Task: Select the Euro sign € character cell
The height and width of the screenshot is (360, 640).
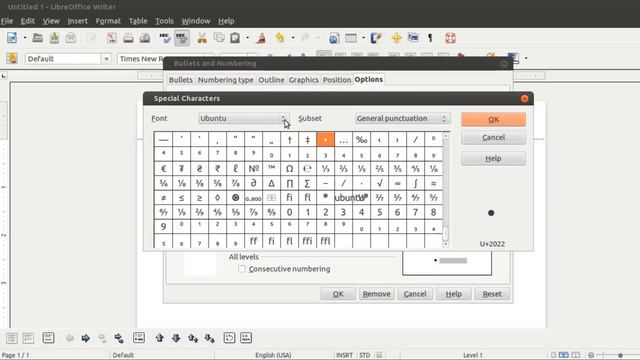Action: (x=163, y=169)
